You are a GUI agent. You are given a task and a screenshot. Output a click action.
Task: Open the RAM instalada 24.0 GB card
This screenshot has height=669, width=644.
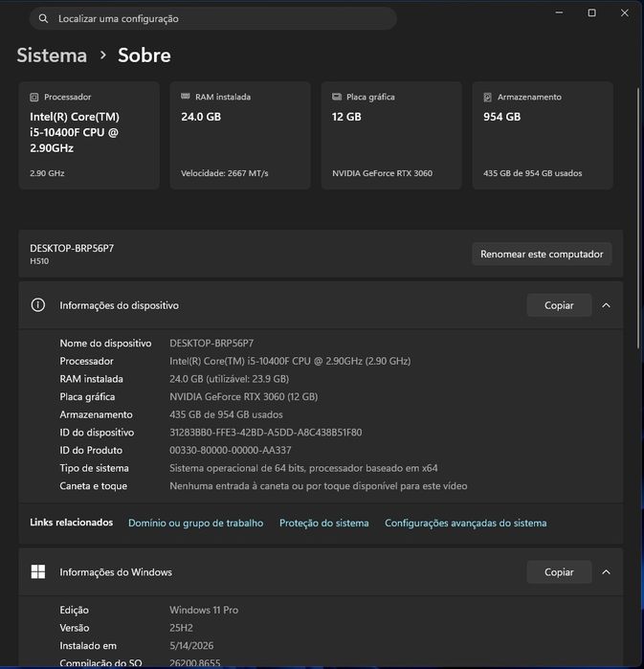tap(240, 135)
